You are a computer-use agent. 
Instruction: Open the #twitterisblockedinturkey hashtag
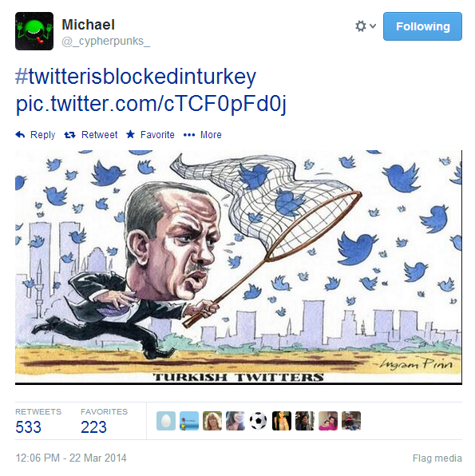[136, 77]
